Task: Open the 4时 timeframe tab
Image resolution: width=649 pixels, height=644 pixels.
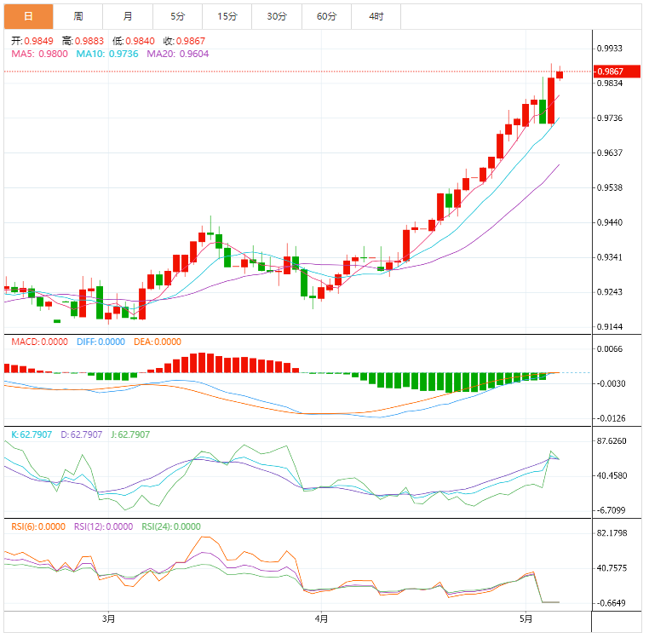Action: [376, 16]
